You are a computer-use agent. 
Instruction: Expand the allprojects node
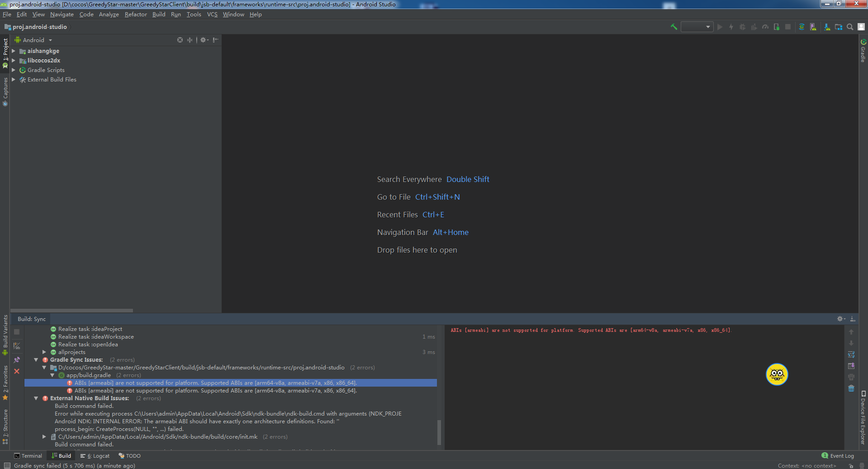[x=44, y=352]
